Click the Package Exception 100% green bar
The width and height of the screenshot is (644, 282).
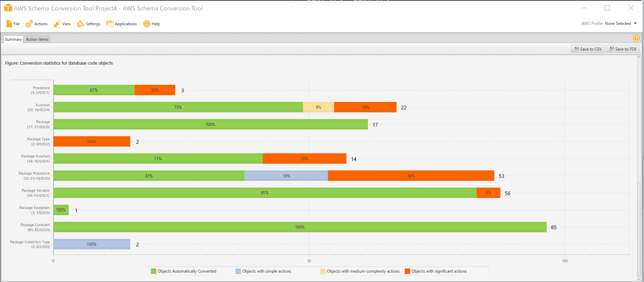(61, 210)
